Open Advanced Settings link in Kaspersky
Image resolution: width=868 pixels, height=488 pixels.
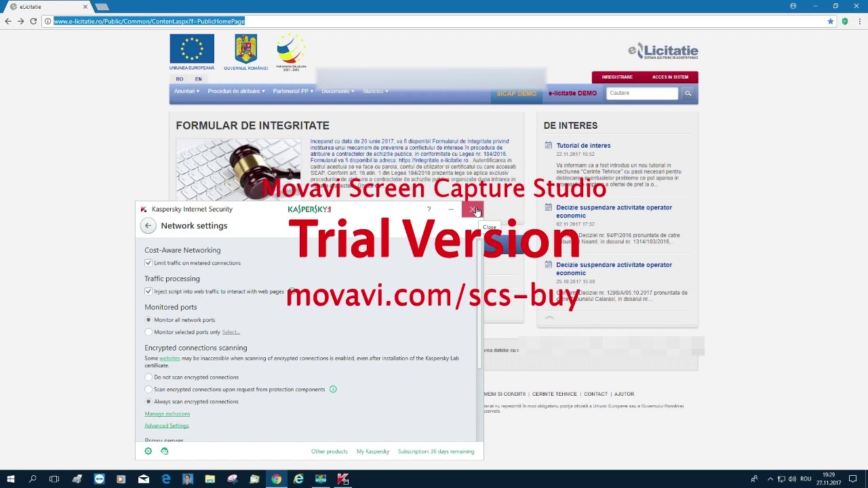pos(166,426)
